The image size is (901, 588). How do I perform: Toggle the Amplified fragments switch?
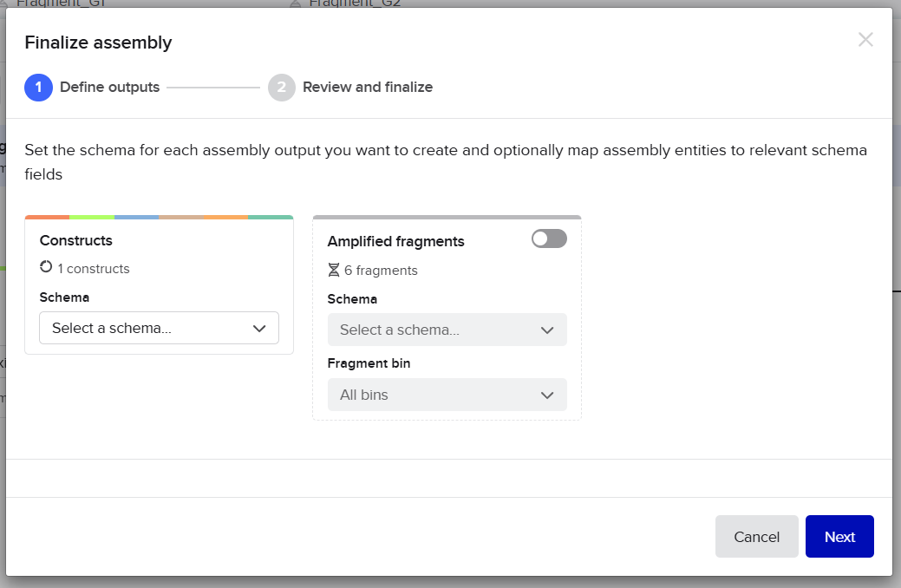[x=549, y=238]
